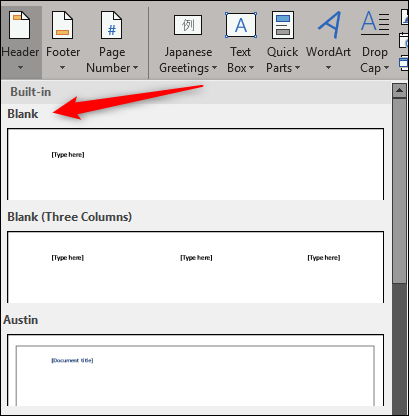Click the Blank (Three Columns) heading label

pyautogui.click(x=70, y=217)
